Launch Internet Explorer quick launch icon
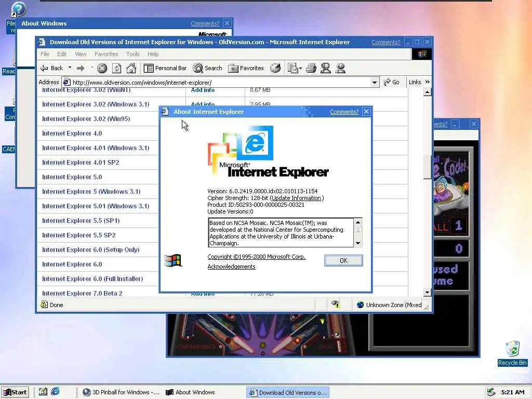532x399 pixels. pyautogui.click(x=55, y=392)
